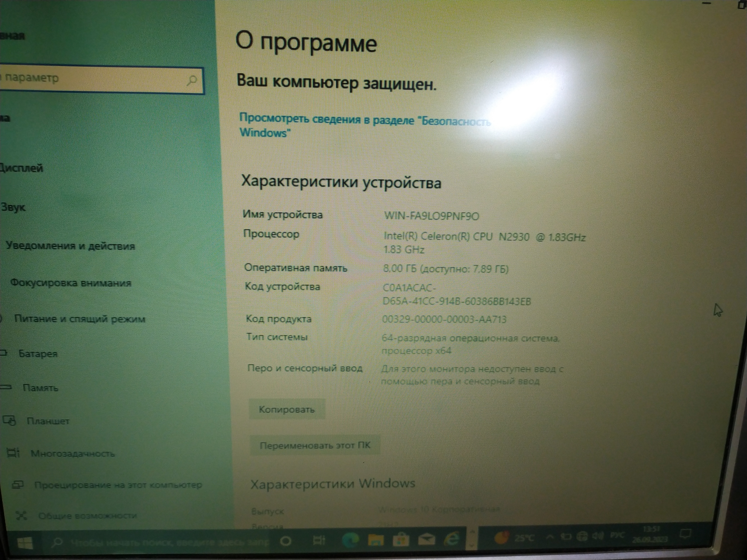Viewport: 747px width, 560px height.
Task: Click the Перо и сенсорный ввод label
Action: click(x=305, y=368)
